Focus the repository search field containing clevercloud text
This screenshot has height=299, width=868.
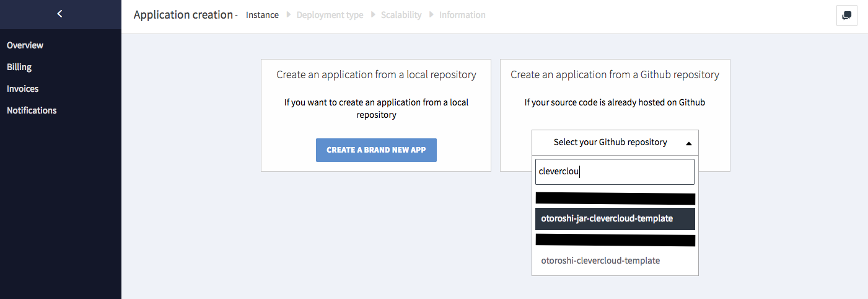(614, 172)
